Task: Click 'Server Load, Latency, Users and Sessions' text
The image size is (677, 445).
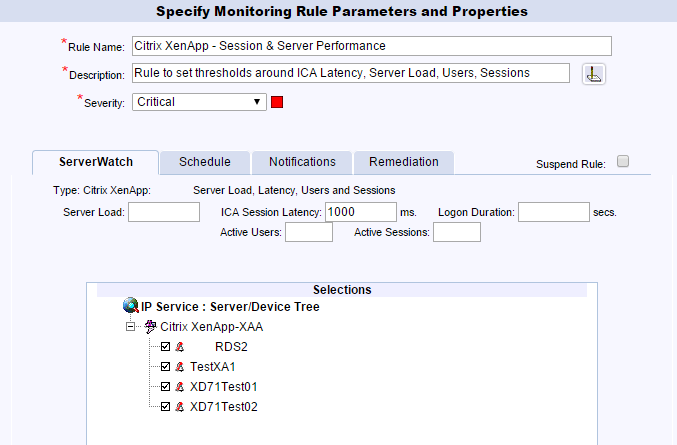Action: pos(294,190)
